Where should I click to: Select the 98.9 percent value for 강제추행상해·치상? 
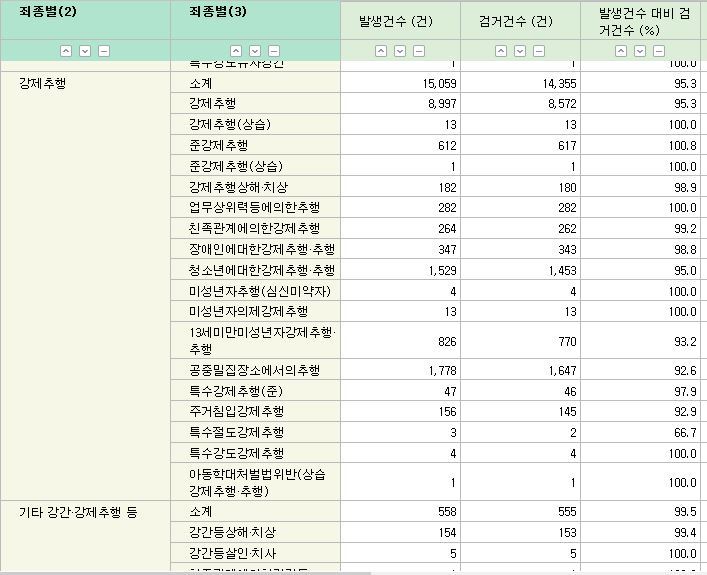tap(685, 187)
